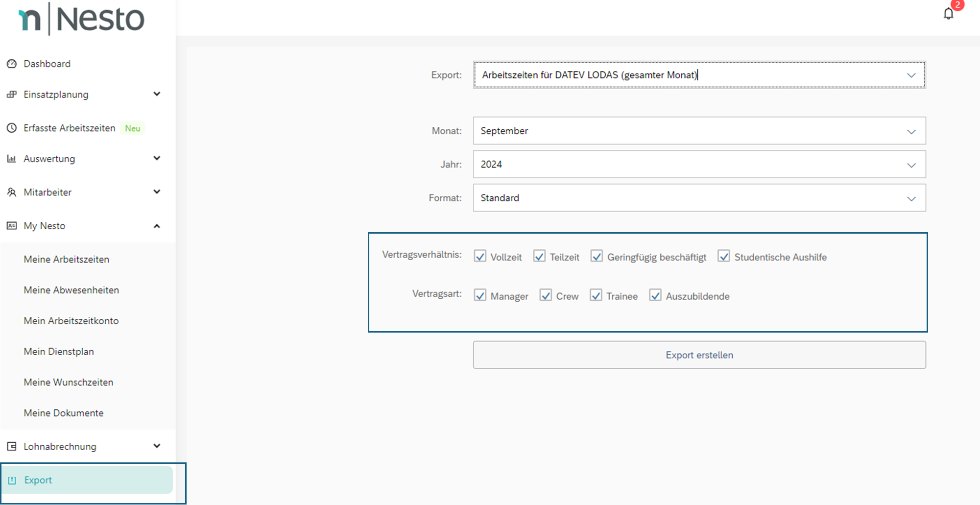The height and width of the screenshot is (505, 980).
Task: Open the Monat dropdown showing September
Action: tap(699, 131)
